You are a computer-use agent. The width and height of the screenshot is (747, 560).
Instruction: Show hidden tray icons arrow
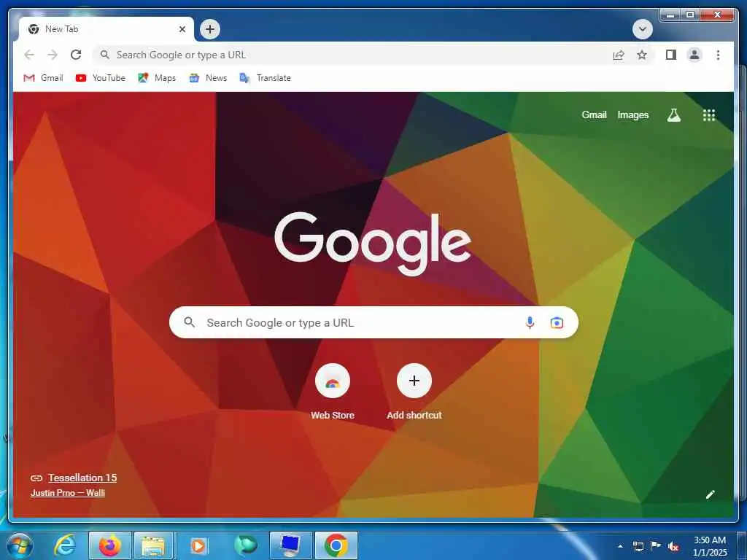pyautogui.click(x=620, y=546)
